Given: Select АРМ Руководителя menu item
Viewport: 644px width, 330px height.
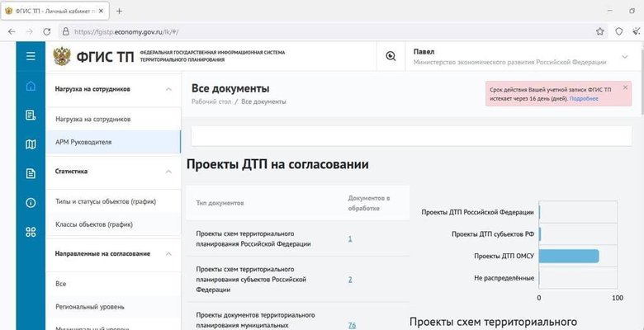Looking at the screenshot, I should 113,142.
